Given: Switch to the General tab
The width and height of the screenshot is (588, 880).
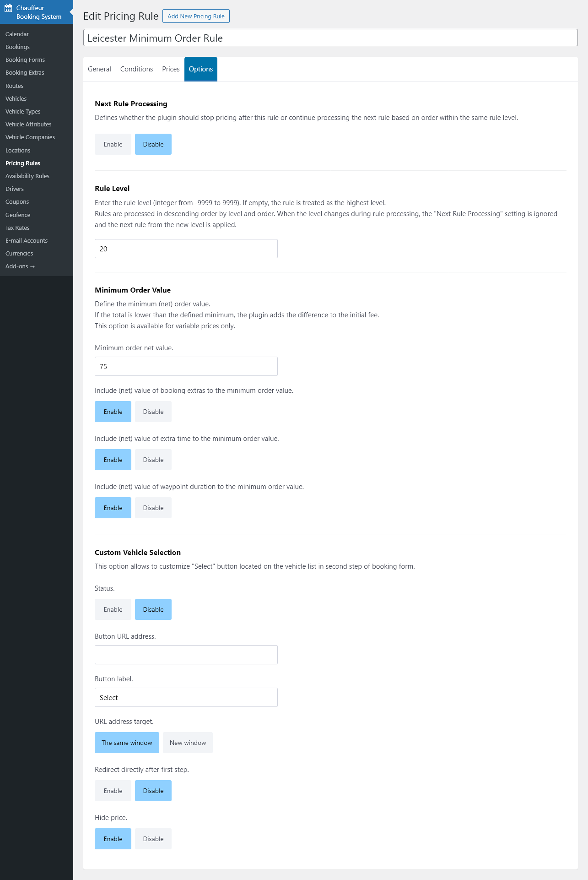Looking at the screenshot, I should pyautogui.click(x=99, y=69).
